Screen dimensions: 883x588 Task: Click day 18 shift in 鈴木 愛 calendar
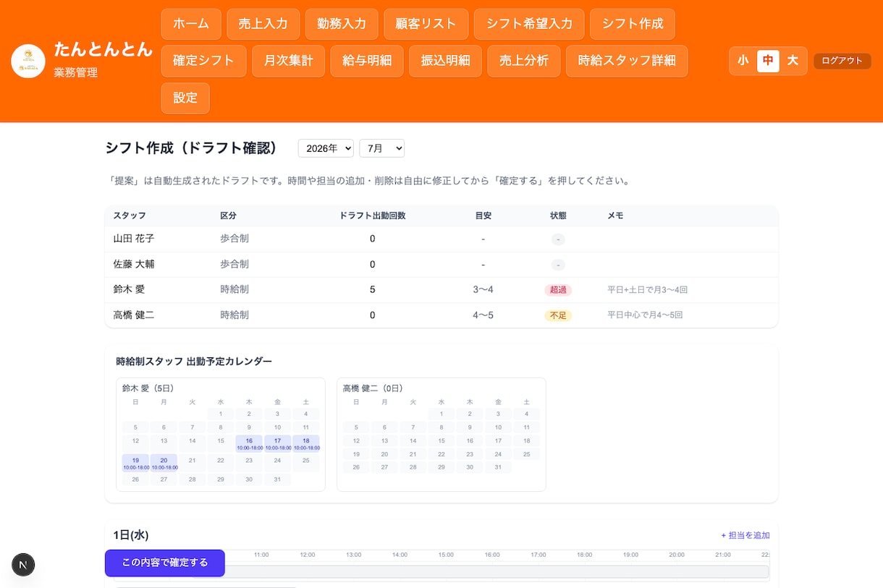[x=305, y=443]
